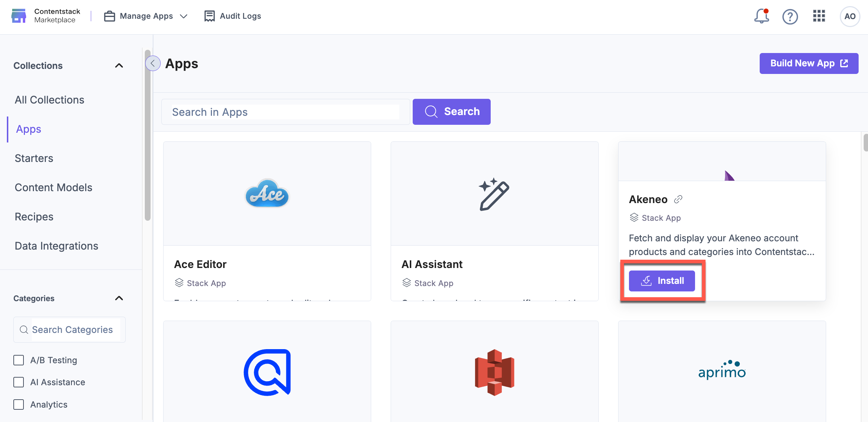Open the Aprimo app logo card
The image size is (868, 422).
coord(722,370)
